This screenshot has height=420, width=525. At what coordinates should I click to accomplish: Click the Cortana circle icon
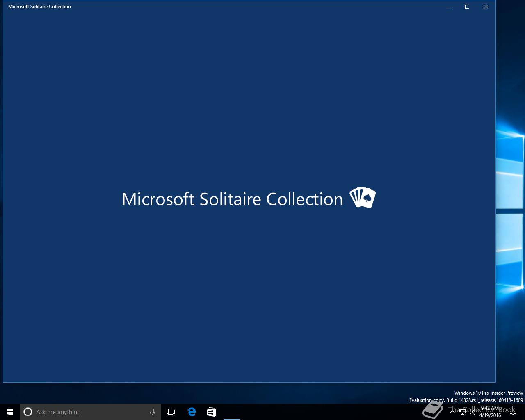(28, 412)
